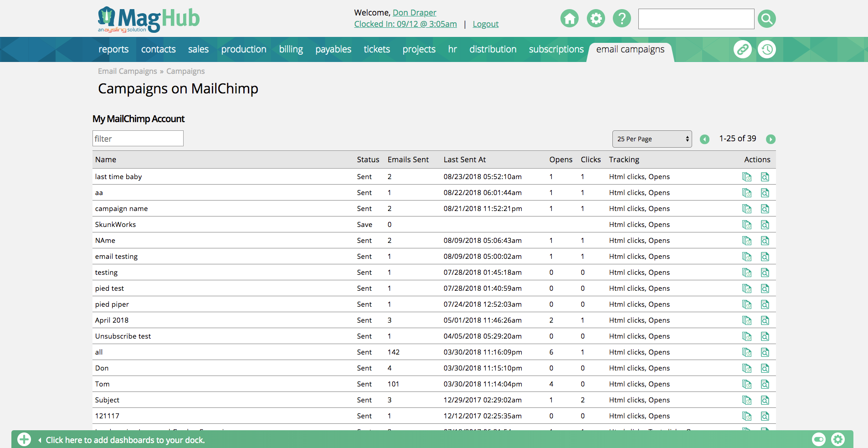
Task: Preview the SkunkWorks campaign
Action: click(x=765, y=225)
